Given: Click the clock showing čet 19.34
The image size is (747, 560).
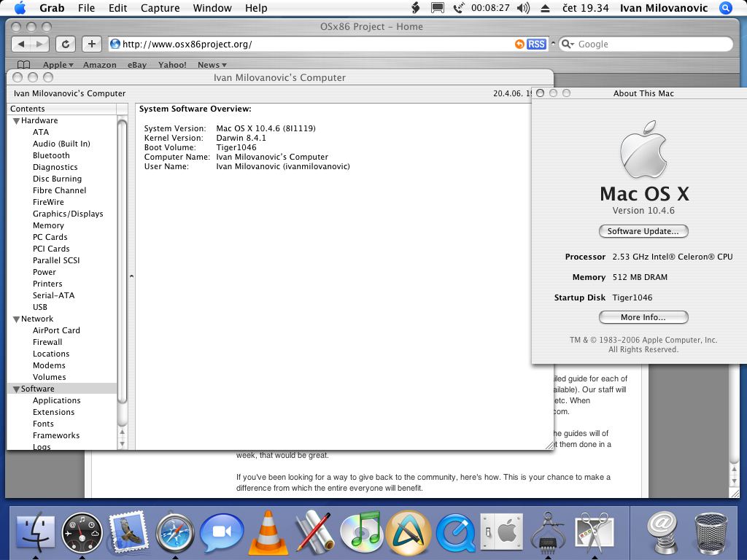Looking at the screenshot, I should (x=586, y=8).
